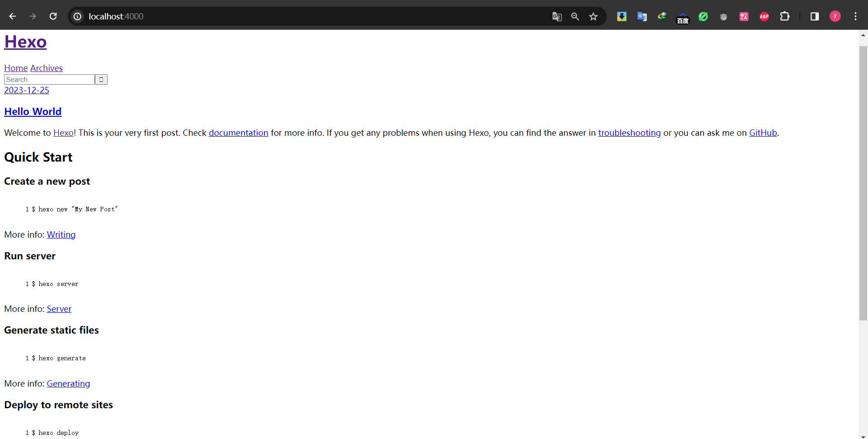
Task: Click the 'Deploy to remote sites' heading
Action: (x=59, y=405)
